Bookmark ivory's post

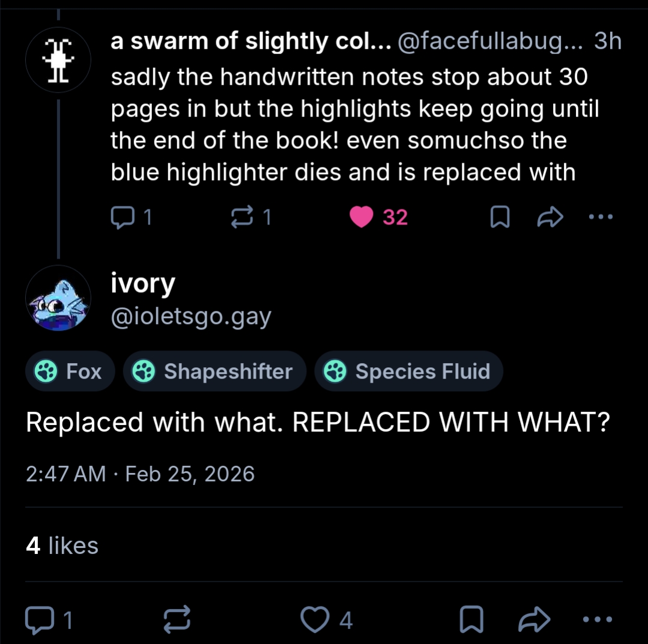[471, 620]
